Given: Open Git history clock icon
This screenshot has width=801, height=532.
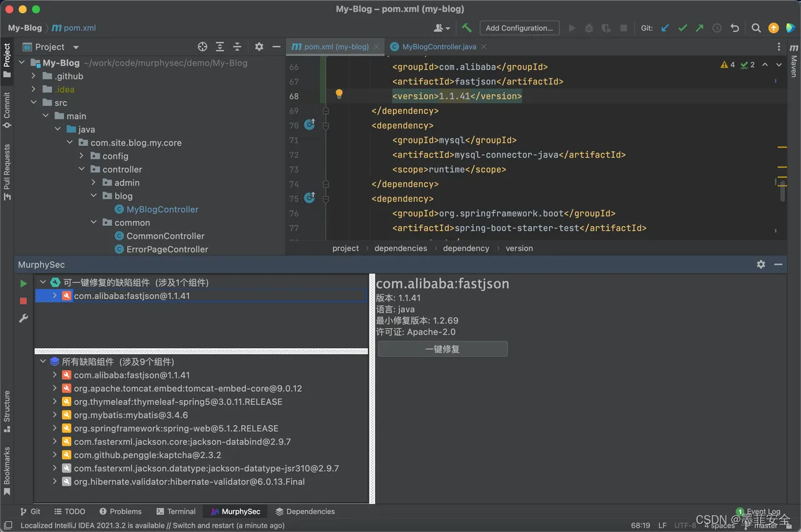Looking at the screenshot, I should [x=717, y=28].
